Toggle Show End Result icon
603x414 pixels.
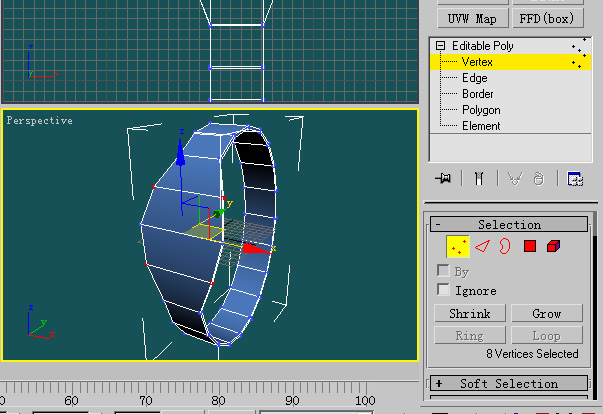(479, 179)
